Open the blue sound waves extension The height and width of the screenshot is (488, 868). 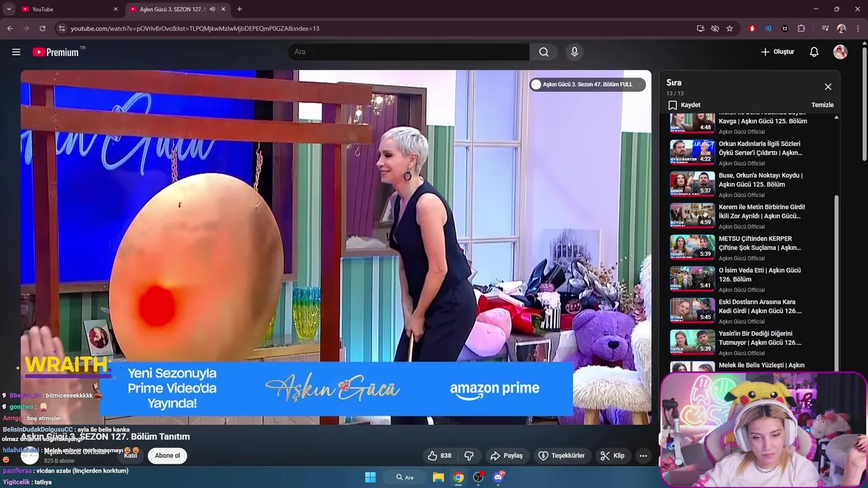768,28
